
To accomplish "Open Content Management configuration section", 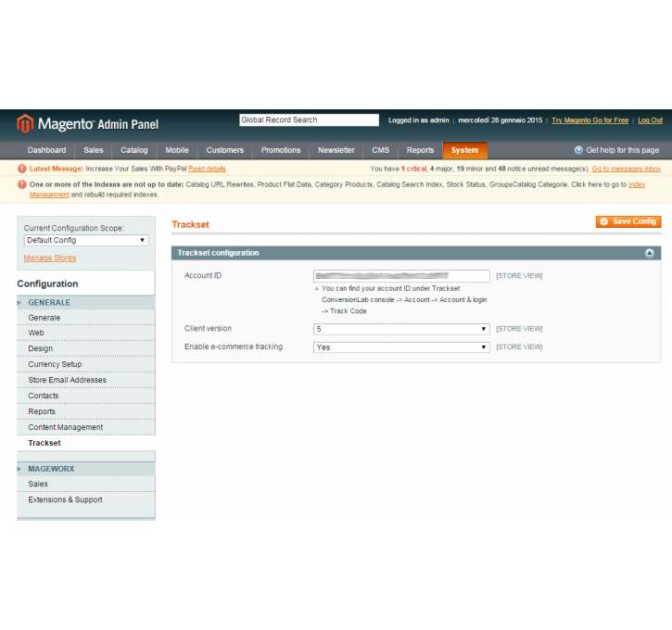I will pos(86,427).
